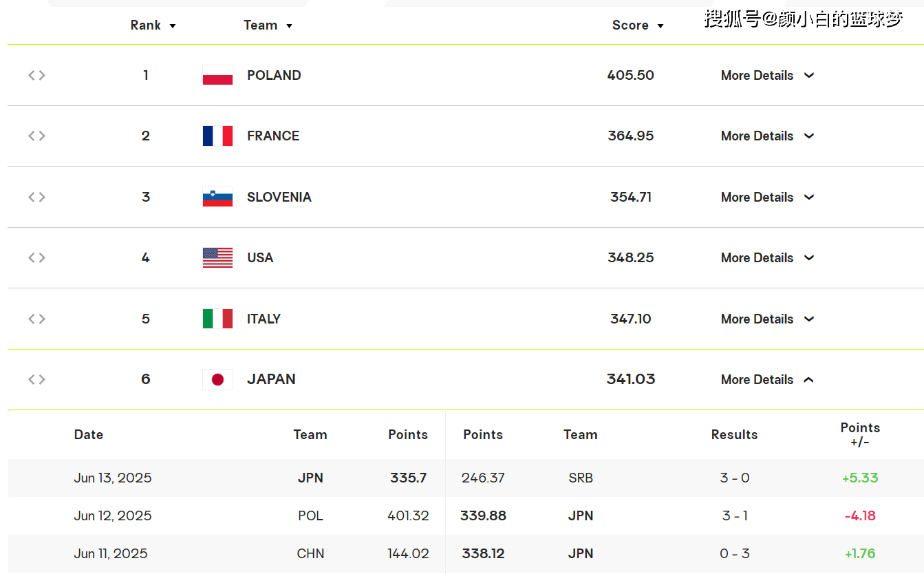Expand More Details for Poland
This screenshot has height=574, width=924.
pos(767,75)
